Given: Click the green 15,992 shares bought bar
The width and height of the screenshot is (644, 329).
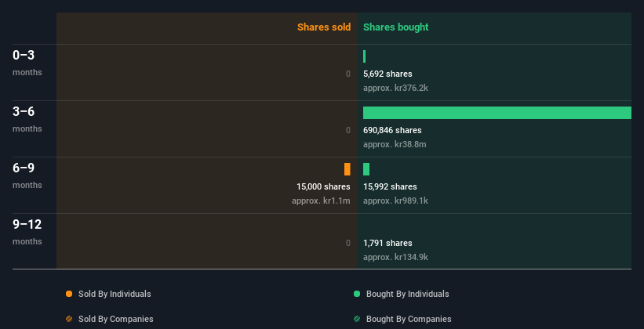Looking at the screenshot, I should tap(366, 169).
